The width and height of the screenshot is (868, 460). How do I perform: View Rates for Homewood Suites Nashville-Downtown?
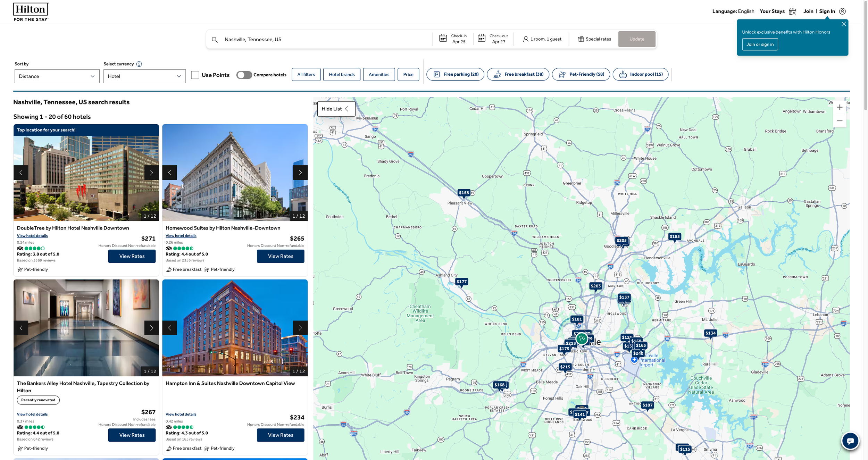click(x=280, y=256)
